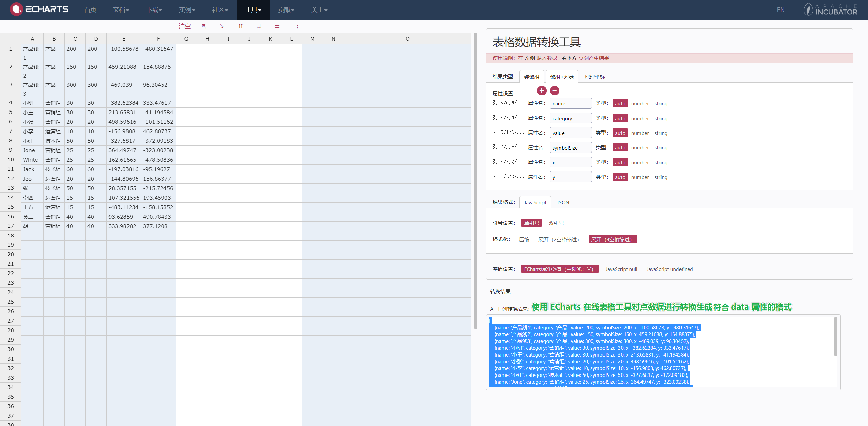Set category property type to string
Screen dimensions: 868x426
point(661,118)
